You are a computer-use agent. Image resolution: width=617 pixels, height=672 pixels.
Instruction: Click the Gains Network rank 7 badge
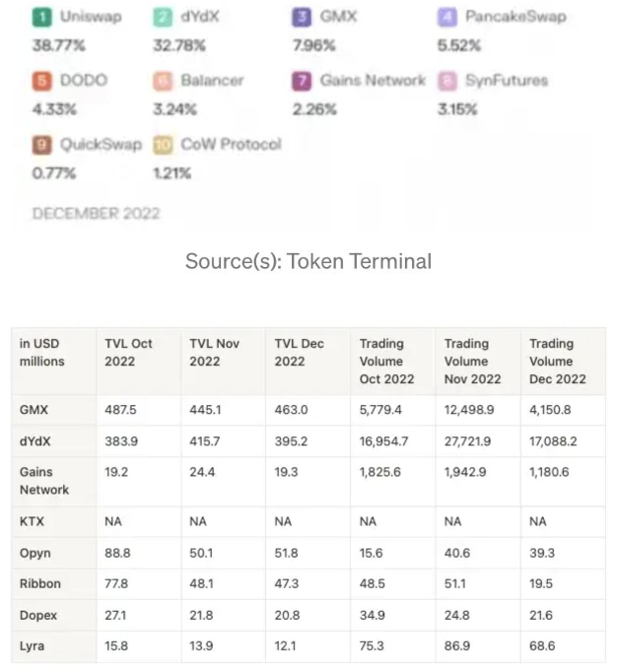[302, 81]
